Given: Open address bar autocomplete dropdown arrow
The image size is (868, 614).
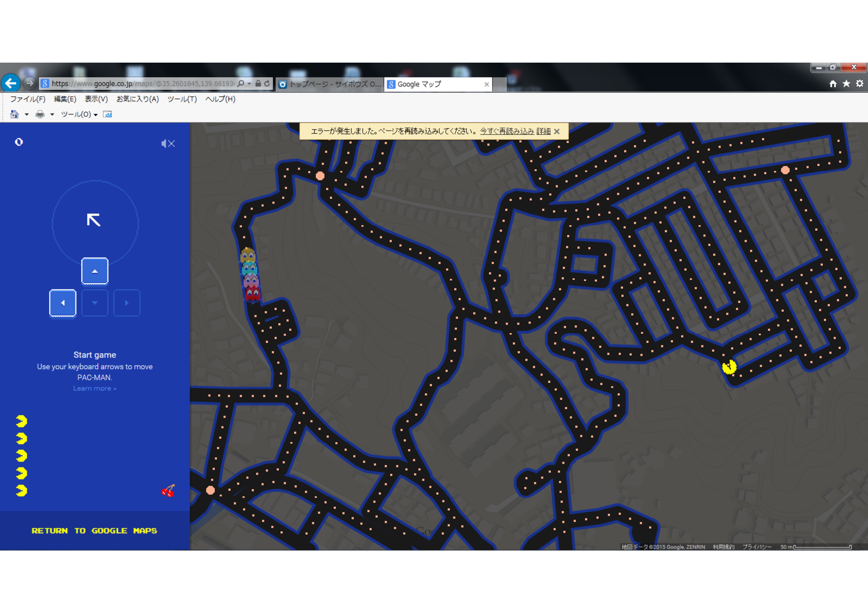Looking at the screenshot, I should click(x=249, y=84).
